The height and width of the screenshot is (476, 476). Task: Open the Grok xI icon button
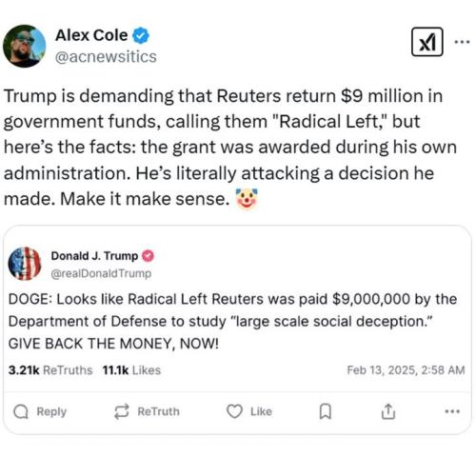(x=427, y=42)
